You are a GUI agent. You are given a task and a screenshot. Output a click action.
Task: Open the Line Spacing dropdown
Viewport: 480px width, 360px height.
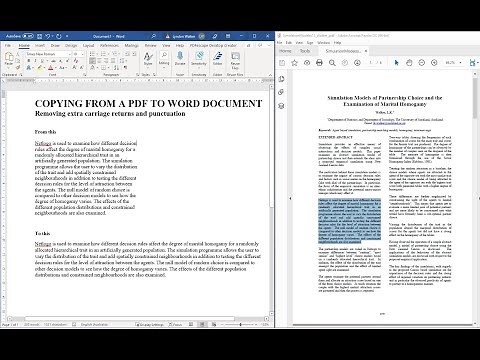click(123, 61)
